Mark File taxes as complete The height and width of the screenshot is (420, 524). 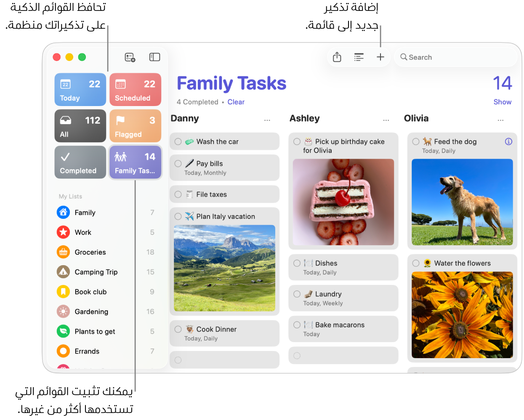tap(178, 194)
